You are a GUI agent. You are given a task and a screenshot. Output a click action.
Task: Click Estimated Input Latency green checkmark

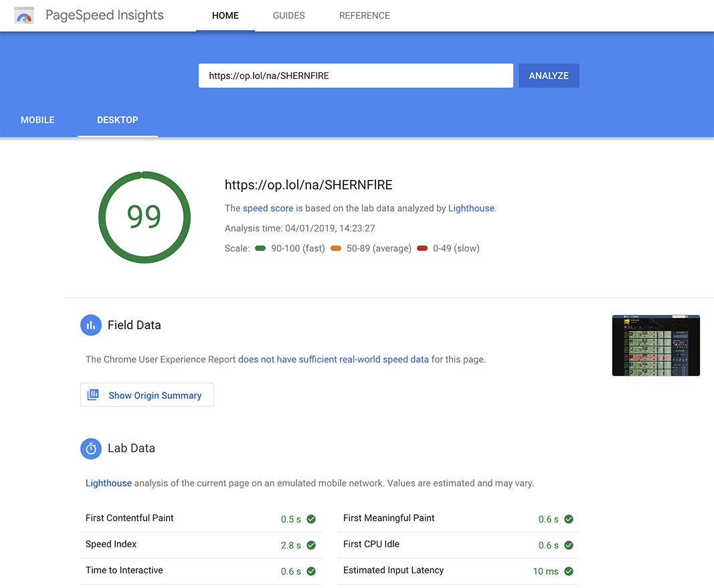(x=569, y=571)
